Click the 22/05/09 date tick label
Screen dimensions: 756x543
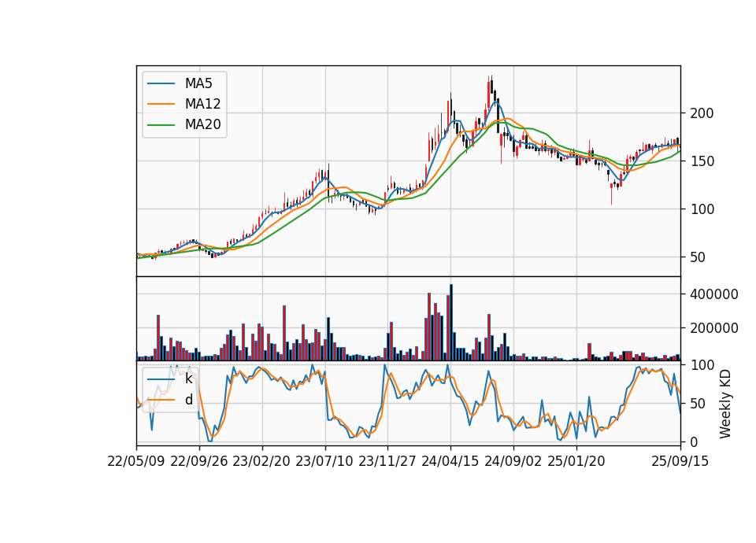click(x=136, y=461)
